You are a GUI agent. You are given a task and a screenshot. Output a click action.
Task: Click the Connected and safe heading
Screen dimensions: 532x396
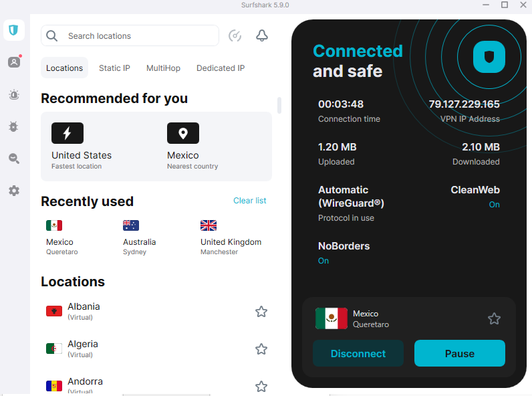[x=358, y=61]
